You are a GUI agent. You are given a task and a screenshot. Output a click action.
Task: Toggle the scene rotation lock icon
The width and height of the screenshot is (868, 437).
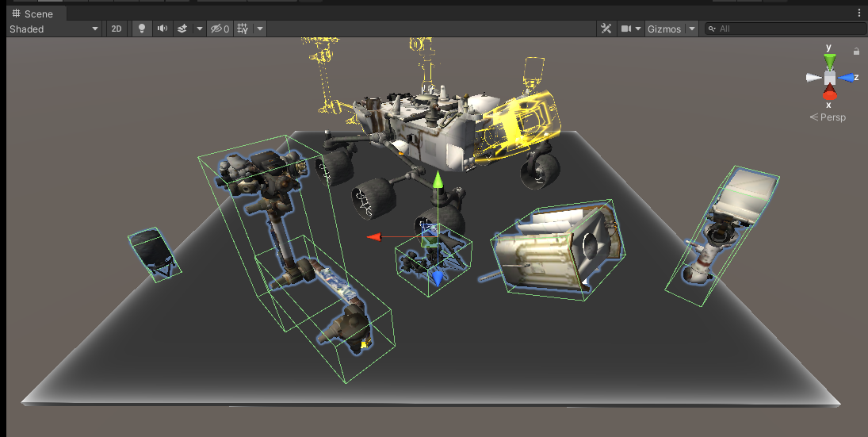[856, 51]
